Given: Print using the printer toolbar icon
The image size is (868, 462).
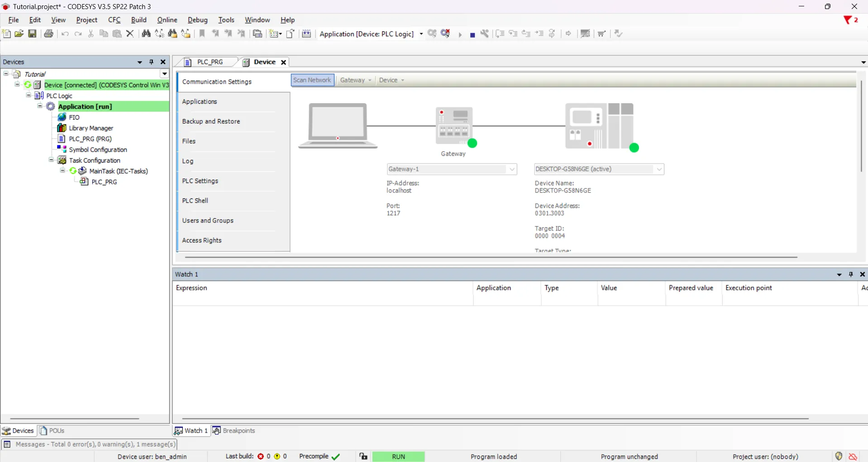Looking at the screenshot, I should 48,34.
